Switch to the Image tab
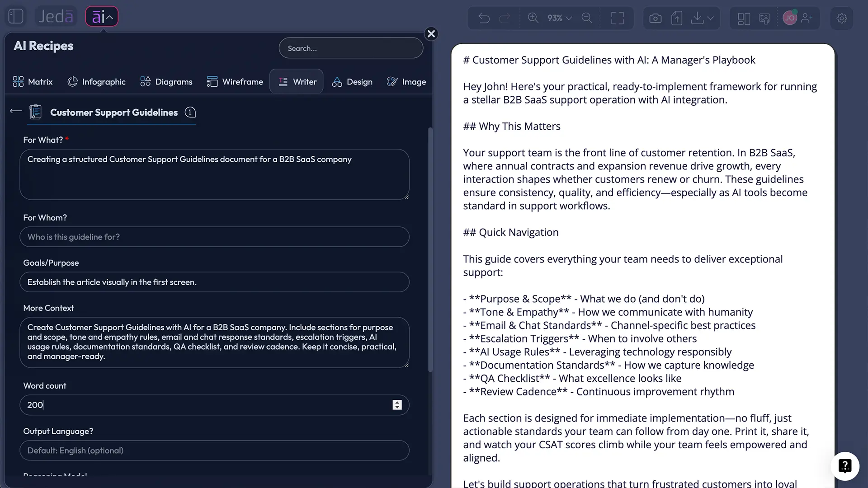The width and height of the screenshot is (868, 488). coord(406,82)
